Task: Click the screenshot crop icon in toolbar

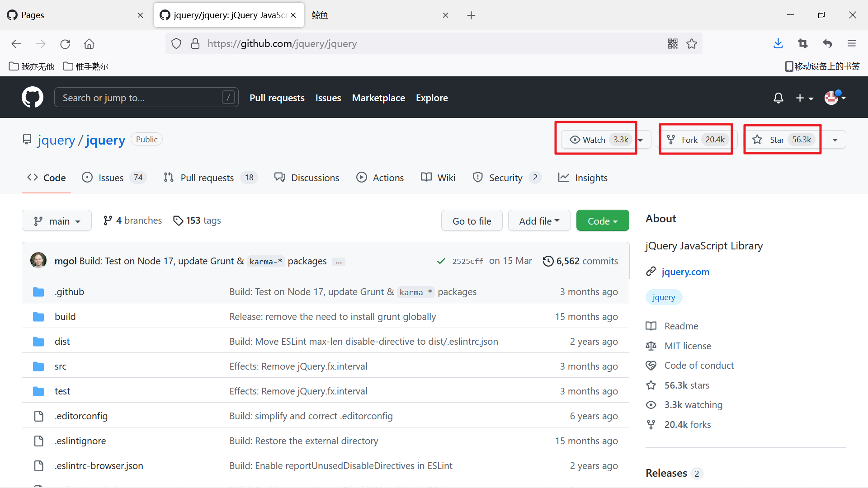Action: coord(803,44)
